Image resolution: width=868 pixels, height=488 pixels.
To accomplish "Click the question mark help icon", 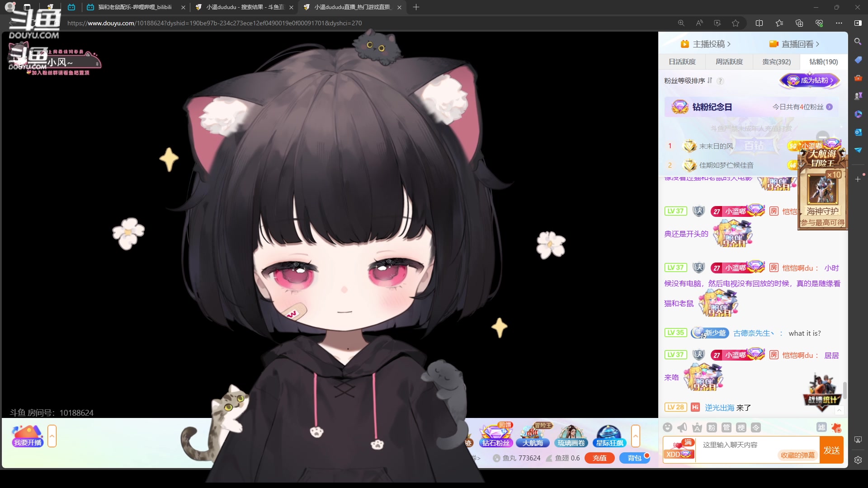I will pyautogui.click(x=720, y=81).
